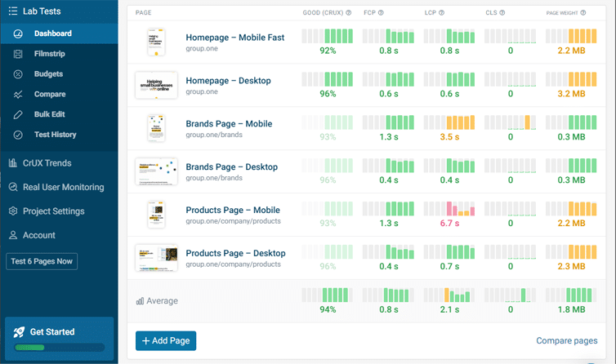The width and height of the screenshot is (616, 364).
Task: Click the Test History clock icon
Action: pyautogui.click(x=18, y=135)
